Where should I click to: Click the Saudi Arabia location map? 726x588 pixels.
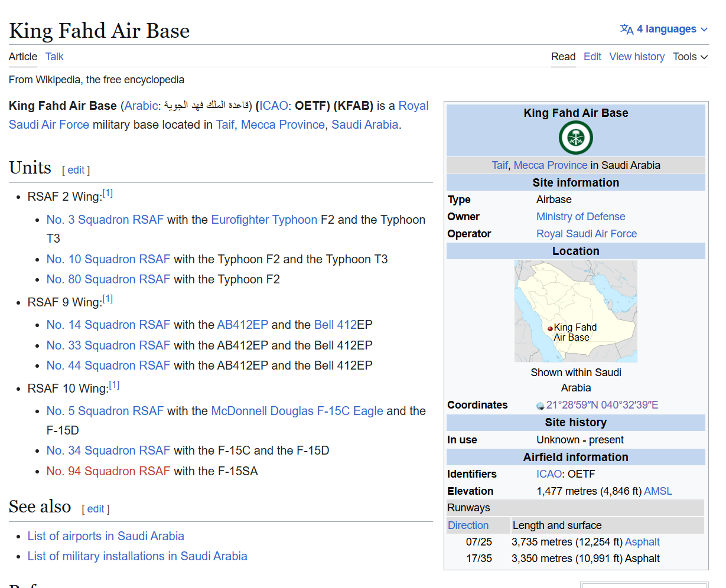tap(576, 311)
